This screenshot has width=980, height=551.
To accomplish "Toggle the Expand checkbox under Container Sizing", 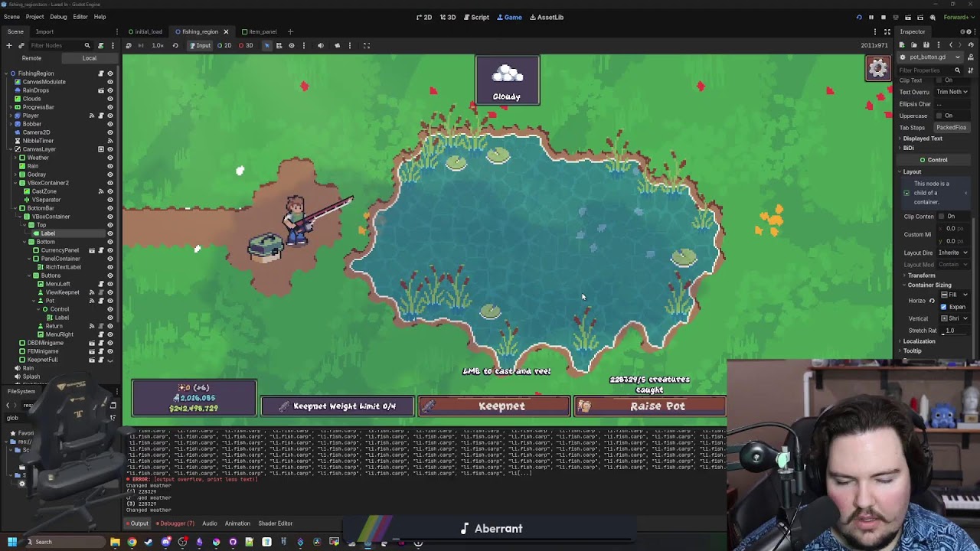I will click(943, 307).
